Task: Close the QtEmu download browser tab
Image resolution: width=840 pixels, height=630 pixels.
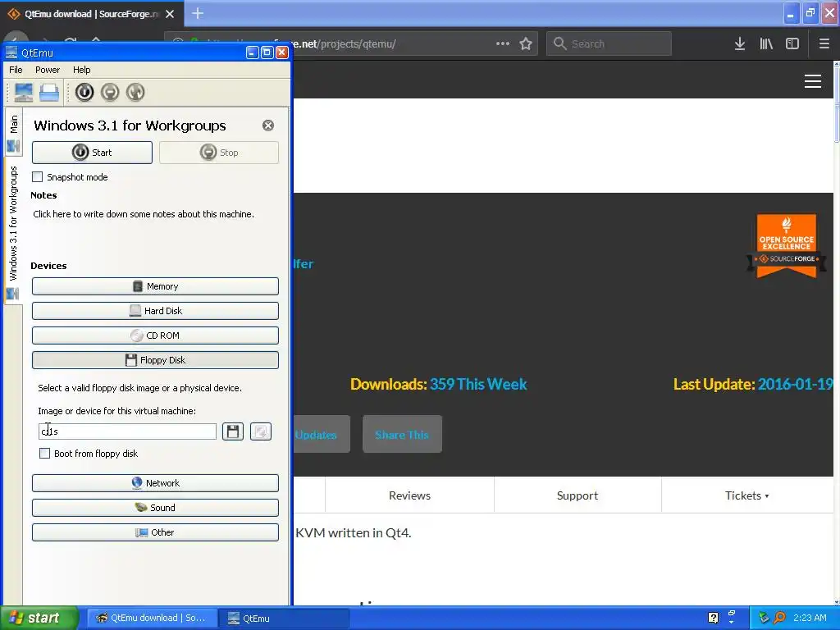Action: tap(170, 14)
